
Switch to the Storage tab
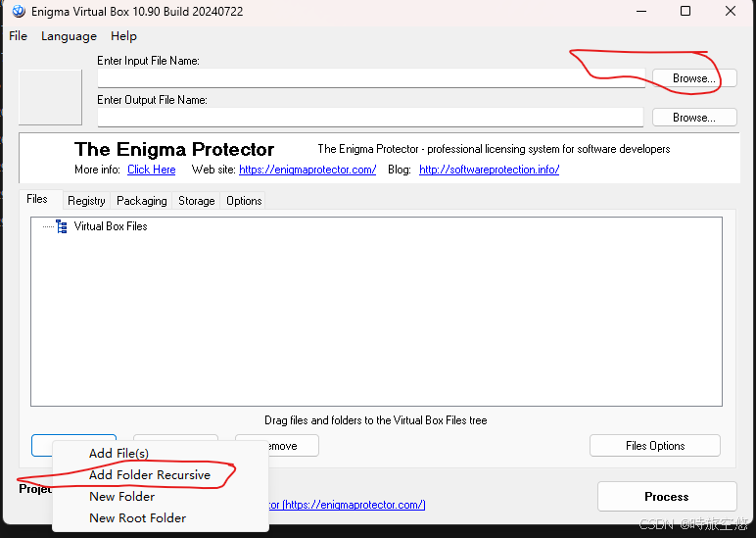(x=197, y=201)
